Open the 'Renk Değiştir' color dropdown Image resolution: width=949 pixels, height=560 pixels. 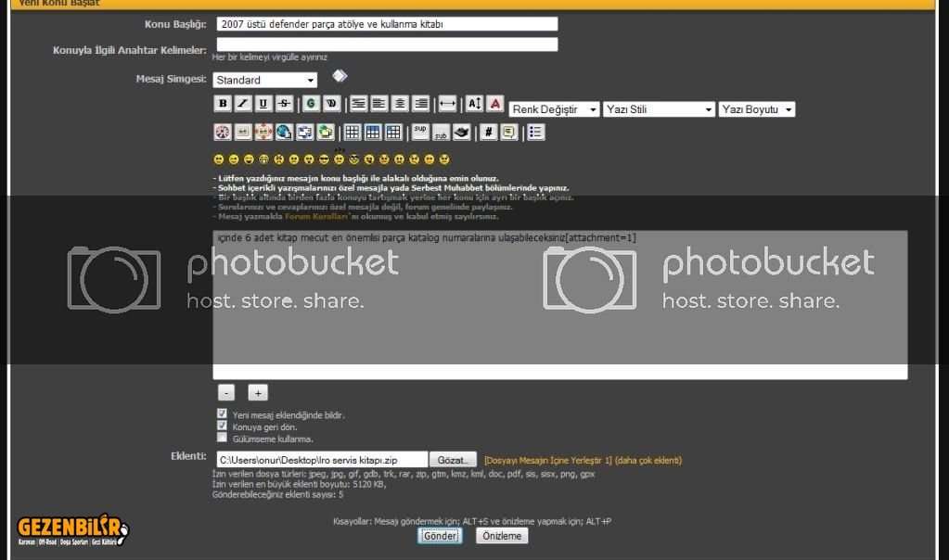(555, 109)
